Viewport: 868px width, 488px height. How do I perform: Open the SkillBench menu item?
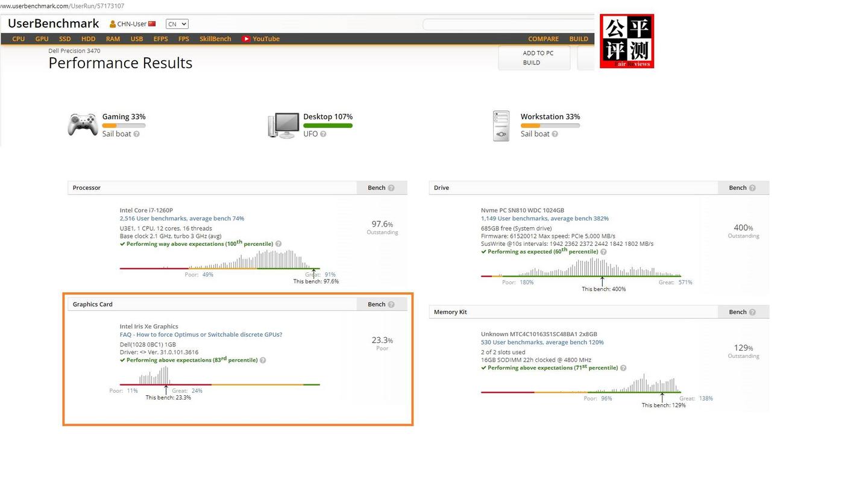215,39
